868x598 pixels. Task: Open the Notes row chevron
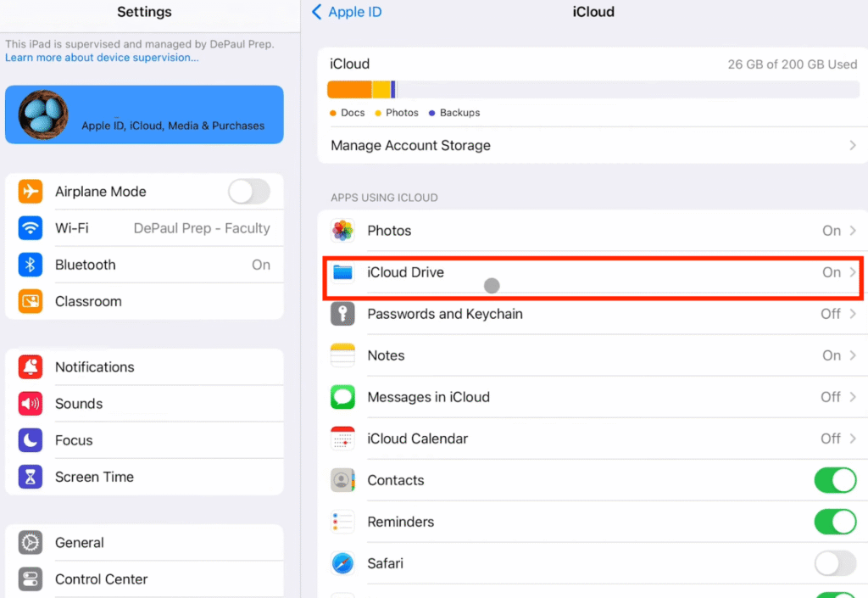coord(853,355)
